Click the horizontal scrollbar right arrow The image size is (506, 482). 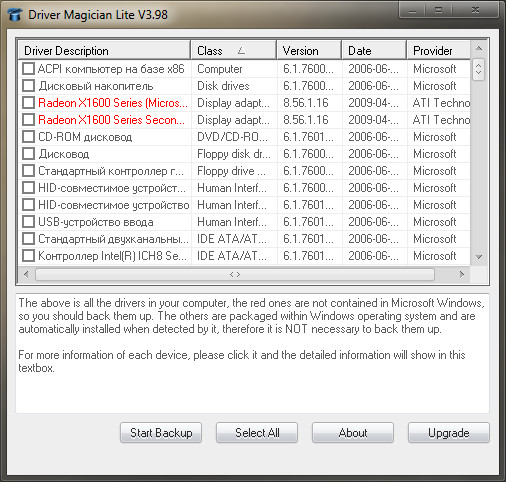[462, 274]
